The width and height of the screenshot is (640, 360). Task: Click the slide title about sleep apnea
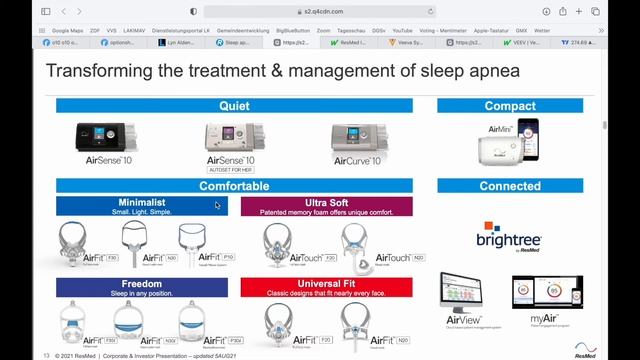pyautogui.click(x=283, y=71)
